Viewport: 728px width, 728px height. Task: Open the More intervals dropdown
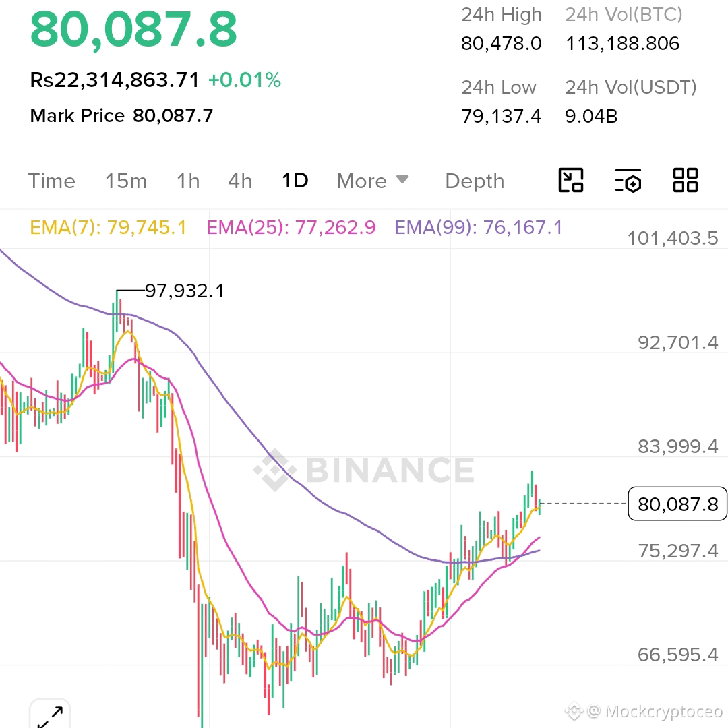[x=373, y=181]
